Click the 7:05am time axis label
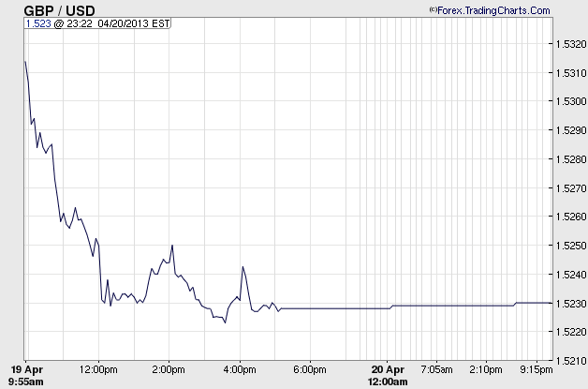Screen dimensions: 588x389 click(x=436, y=370)
